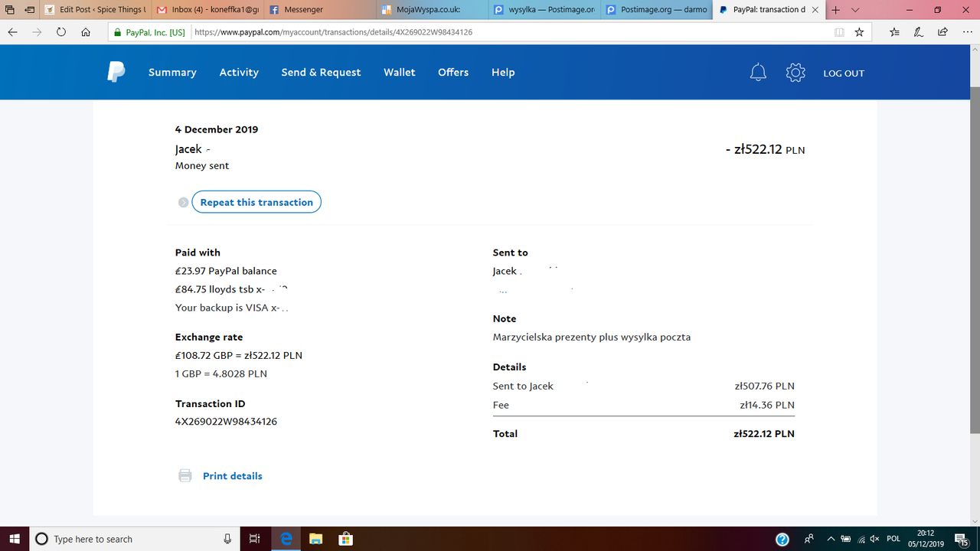Add page to favorites star icon
This screenshot has height=551, width=980.
[859, 32]
